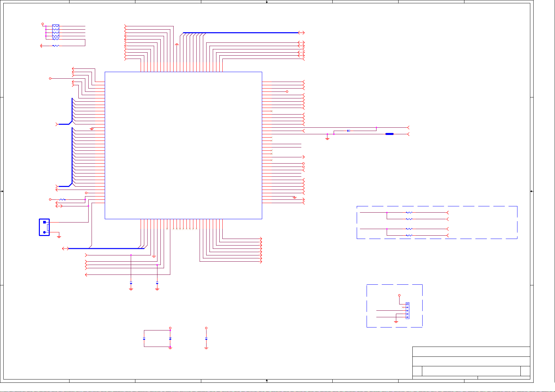Image resolution: width=555 pixels, height=392 pixels.
Task: Click the thick blue ferrite bead component
Action: [389, 134]
